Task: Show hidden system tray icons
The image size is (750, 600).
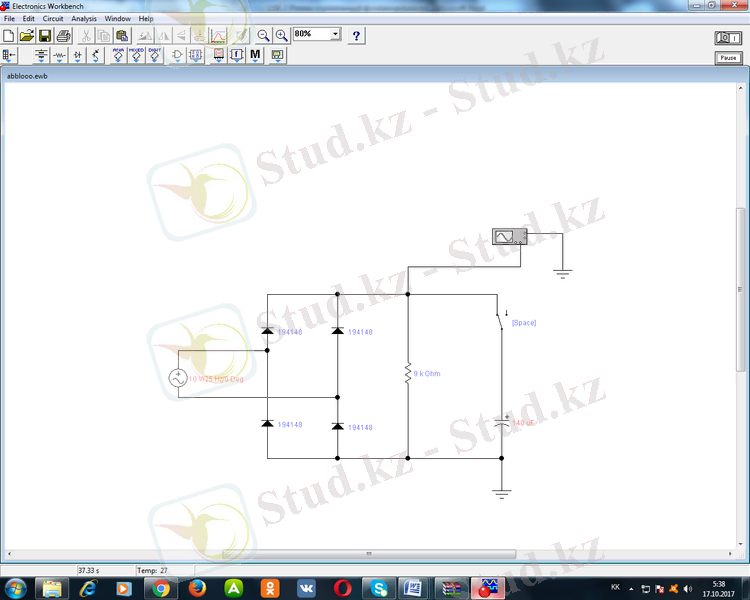Action: [631, 589]
